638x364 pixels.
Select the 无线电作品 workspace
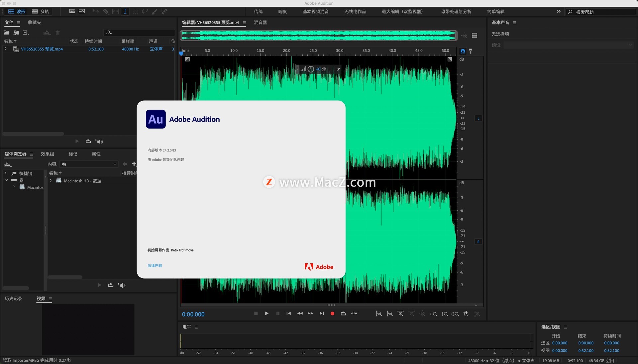click(x=355, y=11)
